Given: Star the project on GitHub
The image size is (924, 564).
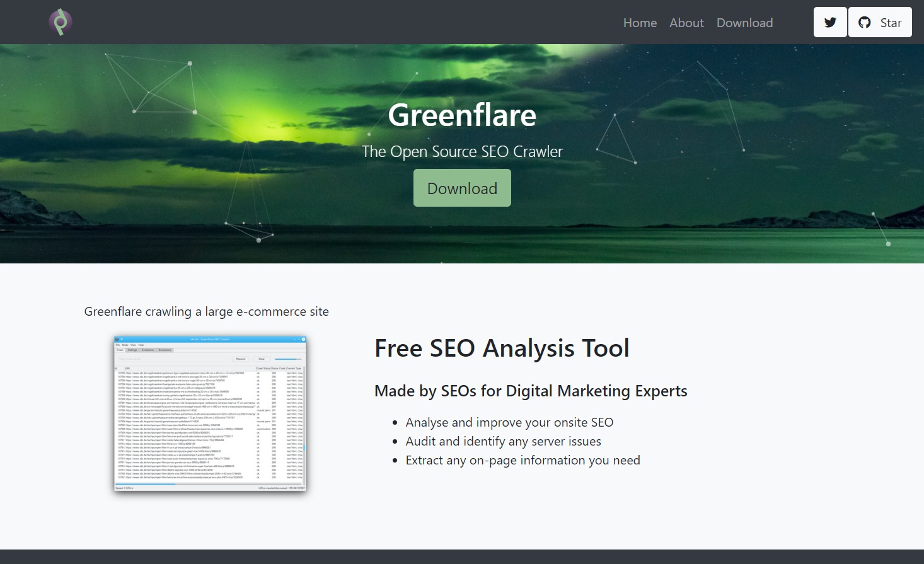Looking at the screenshot, I should 890,21.
